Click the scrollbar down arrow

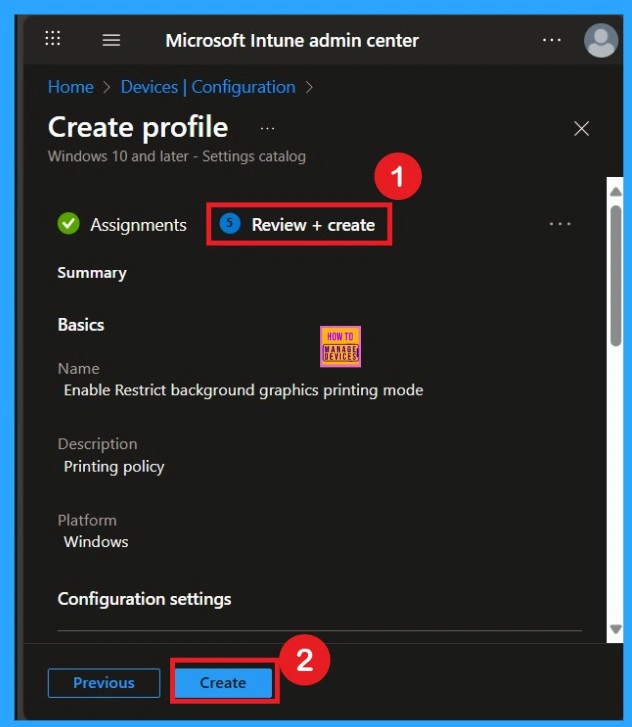point(615,629)
